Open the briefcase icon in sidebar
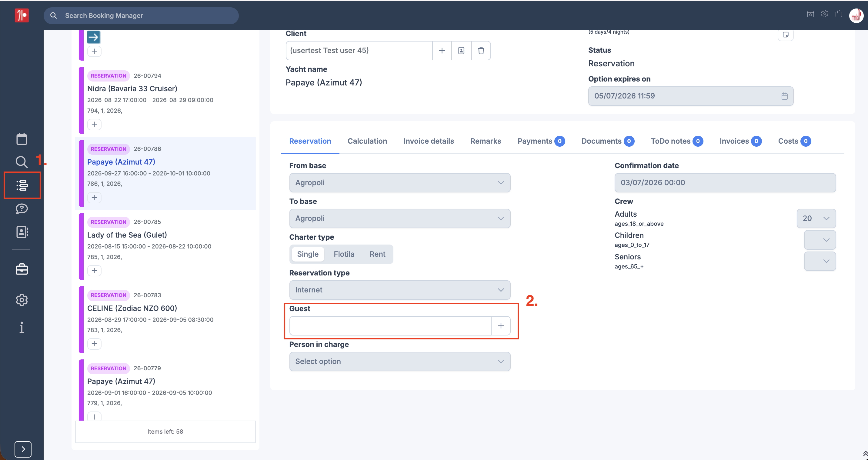The height and width of the screenshot is (460, 868). coord(22,269)
